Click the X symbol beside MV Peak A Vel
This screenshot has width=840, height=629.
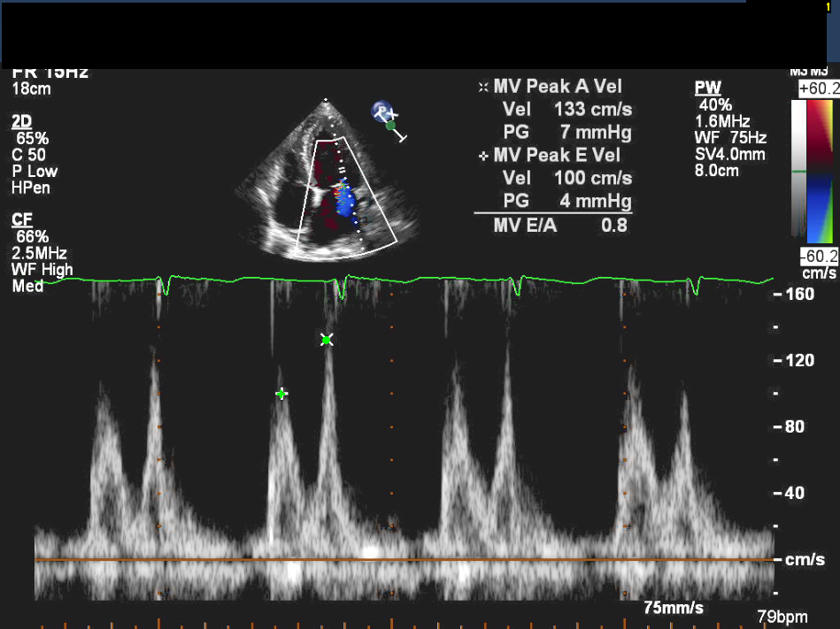coord(482,88)
